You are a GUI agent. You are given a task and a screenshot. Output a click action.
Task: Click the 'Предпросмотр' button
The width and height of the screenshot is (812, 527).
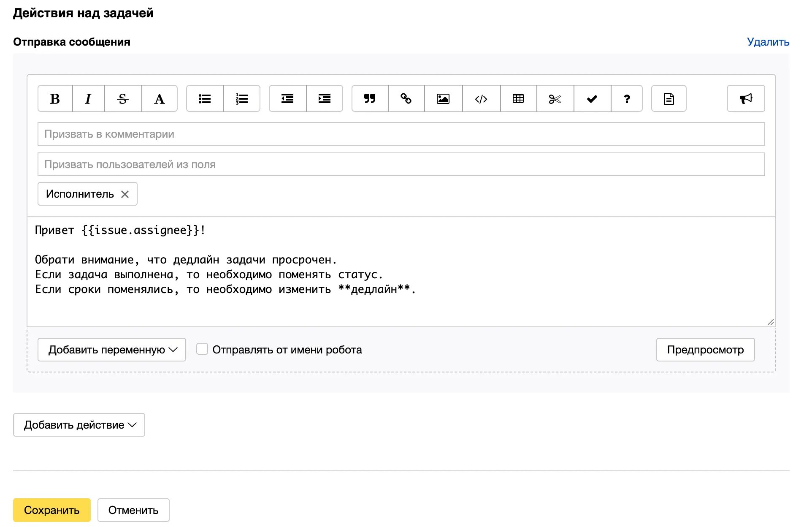point(705,350)
